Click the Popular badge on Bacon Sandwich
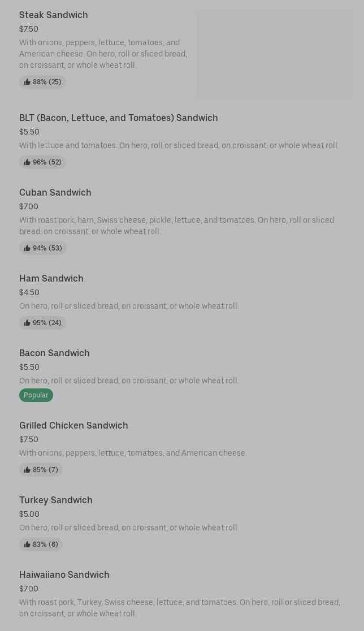The height and width of the screenshot is (631, 364). [36, 395]
